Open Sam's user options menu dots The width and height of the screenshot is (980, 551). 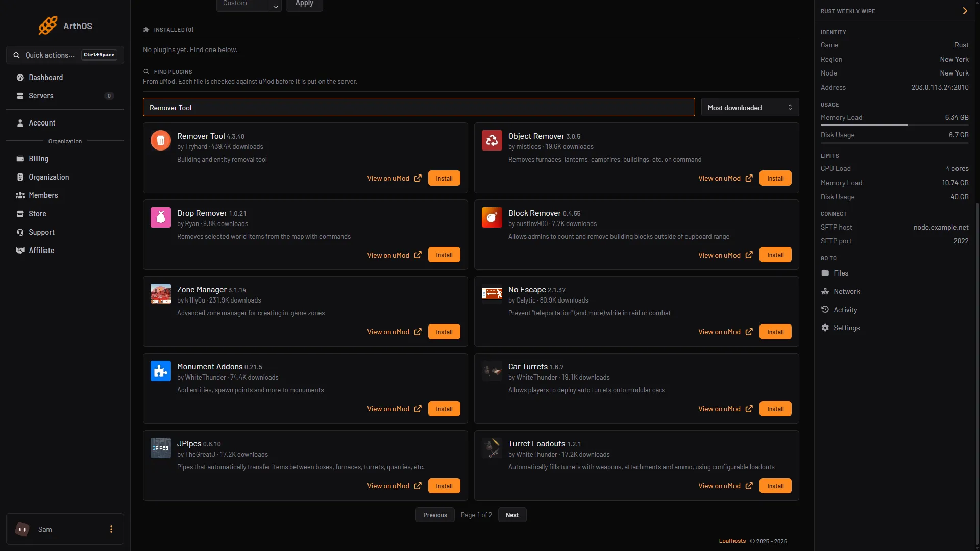(111, 529)
